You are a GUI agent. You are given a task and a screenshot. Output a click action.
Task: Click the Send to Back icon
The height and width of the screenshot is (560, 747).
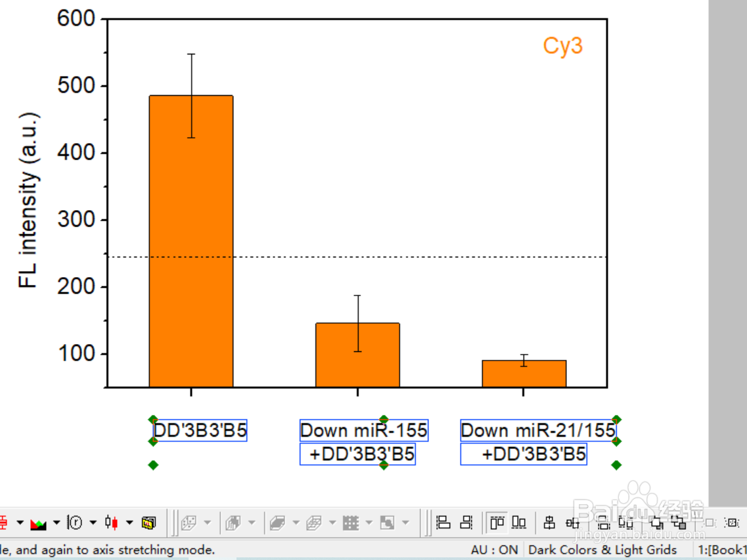click(679, 523)
